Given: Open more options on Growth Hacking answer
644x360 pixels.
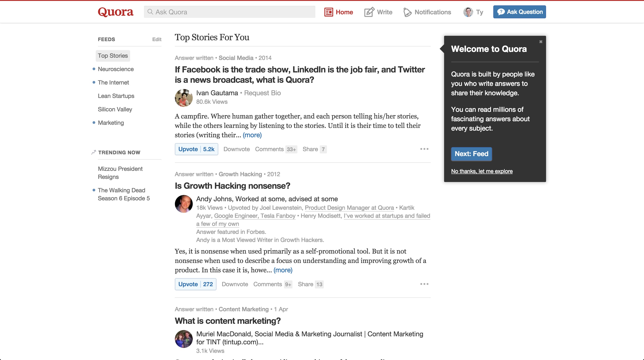Looking at the screenshot, I should click(424, 284).
